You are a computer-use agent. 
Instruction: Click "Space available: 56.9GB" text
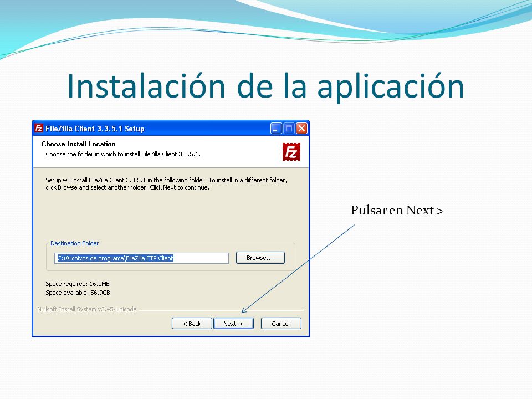pos(78,293)
